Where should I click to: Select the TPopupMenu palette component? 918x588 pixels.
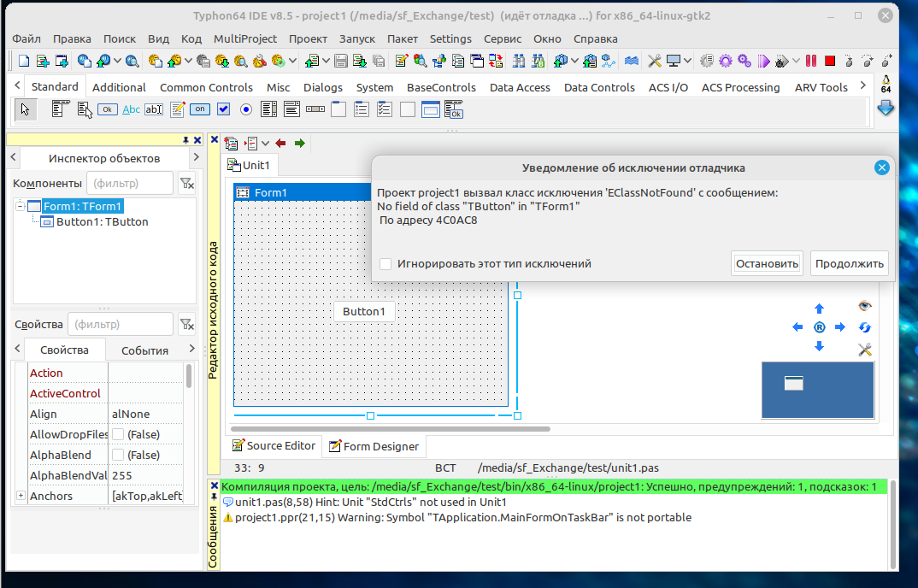85,109
